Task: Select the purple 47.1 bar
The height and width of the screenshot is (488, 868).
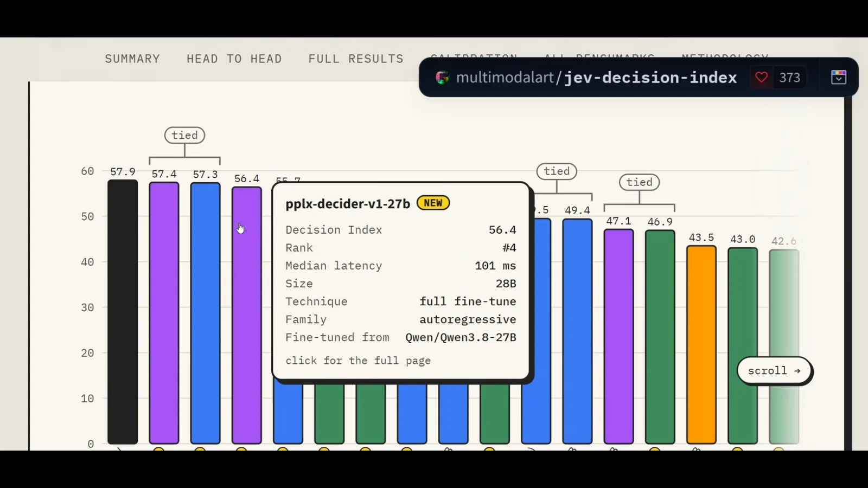Action: click(618, 336)
